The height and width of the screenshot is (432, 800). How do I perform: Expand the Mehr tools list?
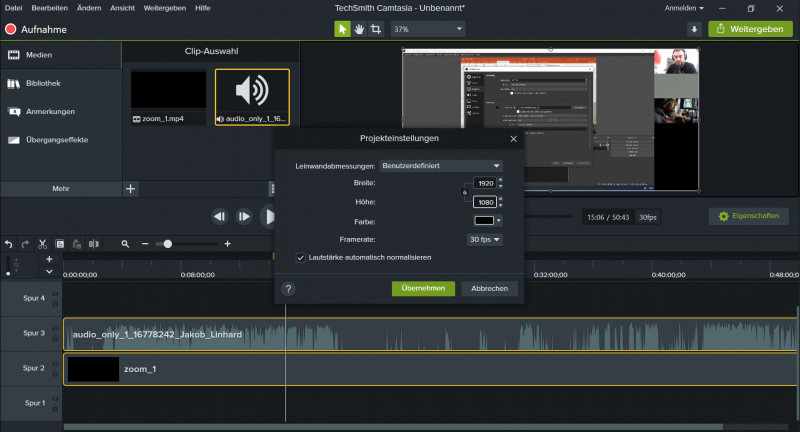pos(61,189)
